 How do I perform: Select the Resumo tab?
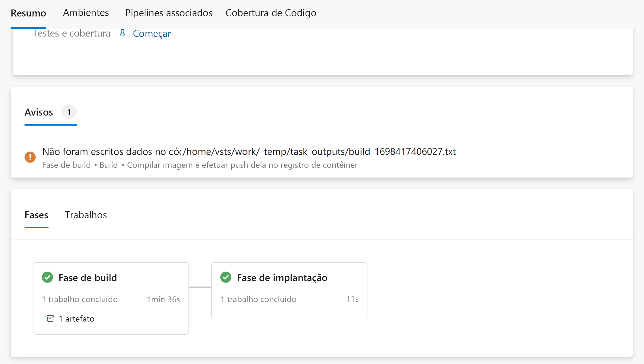click(x=28, y=13)
